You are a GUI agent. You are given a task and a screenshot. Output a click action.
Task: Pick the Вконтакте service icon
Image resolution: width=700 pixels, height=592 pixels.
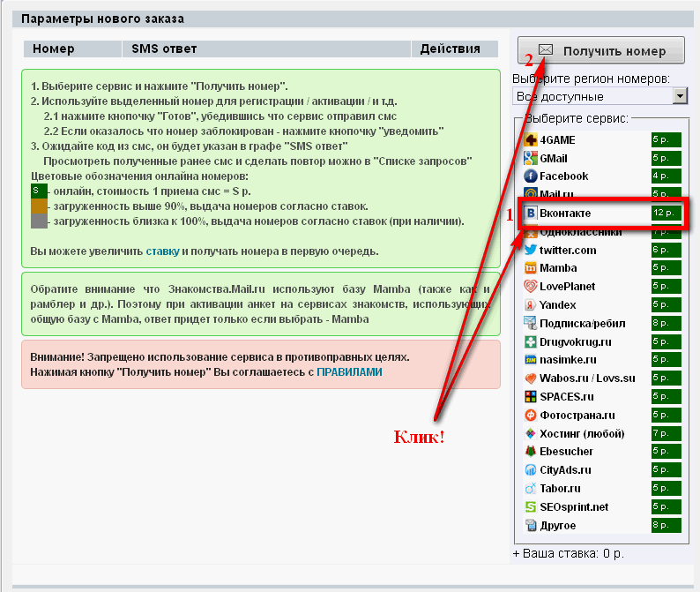(x=531, y=214)
